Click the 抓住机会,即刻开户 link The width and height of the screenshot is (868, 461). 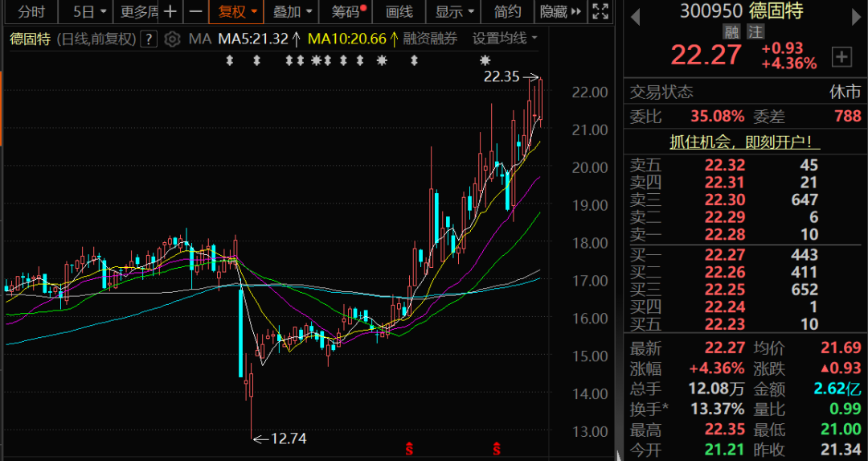(x=745, y=142)
